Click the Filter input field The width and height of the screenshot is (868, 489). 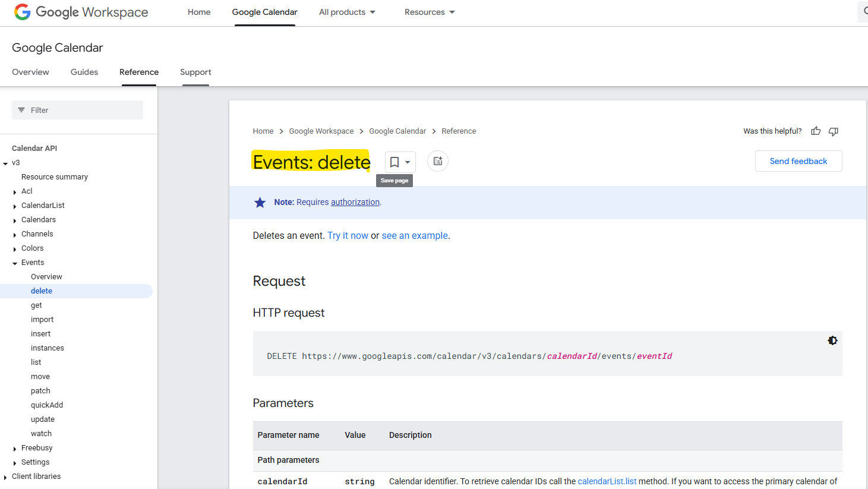point(77,110)
